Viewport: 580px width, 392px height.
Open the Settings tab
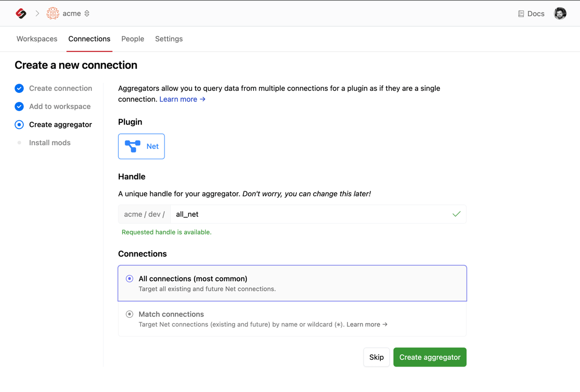pyautogui.click(x=169, y=39)
